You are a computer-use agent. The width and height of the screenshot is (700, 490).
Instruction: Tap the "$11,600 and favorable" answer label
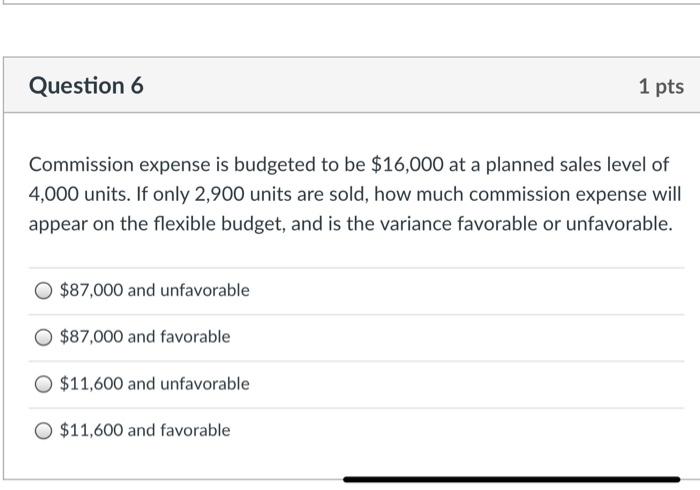coord(145,431)
